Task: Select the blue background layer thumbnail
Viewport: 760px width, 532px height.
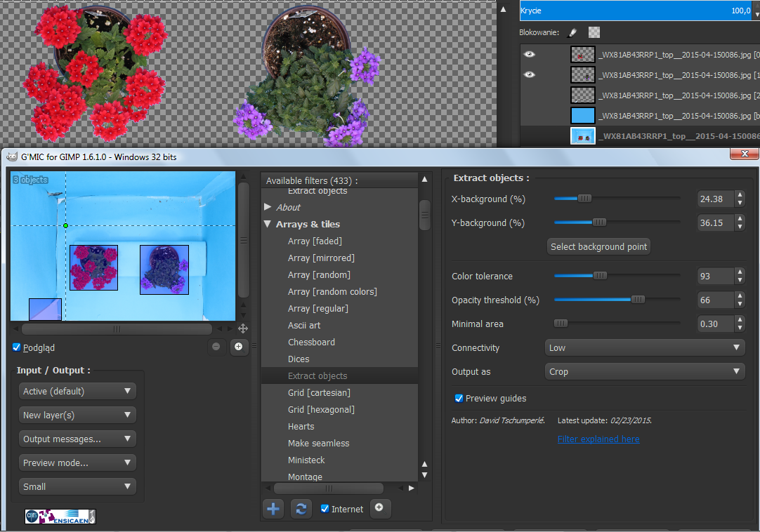Action: click(x=582, y=115)
